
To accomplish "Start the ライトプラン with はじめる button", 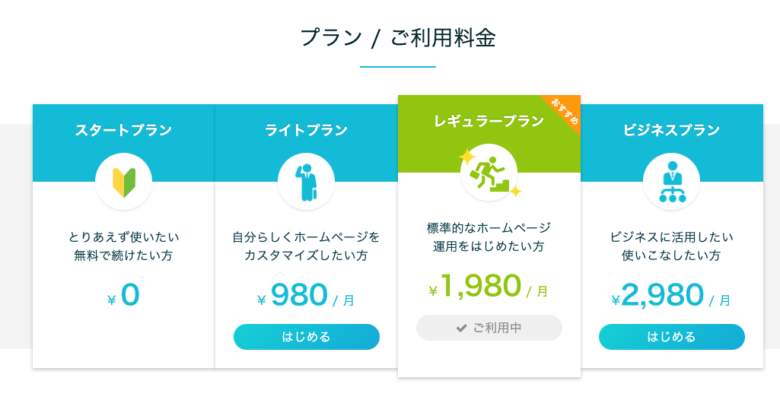I will 306,337.
